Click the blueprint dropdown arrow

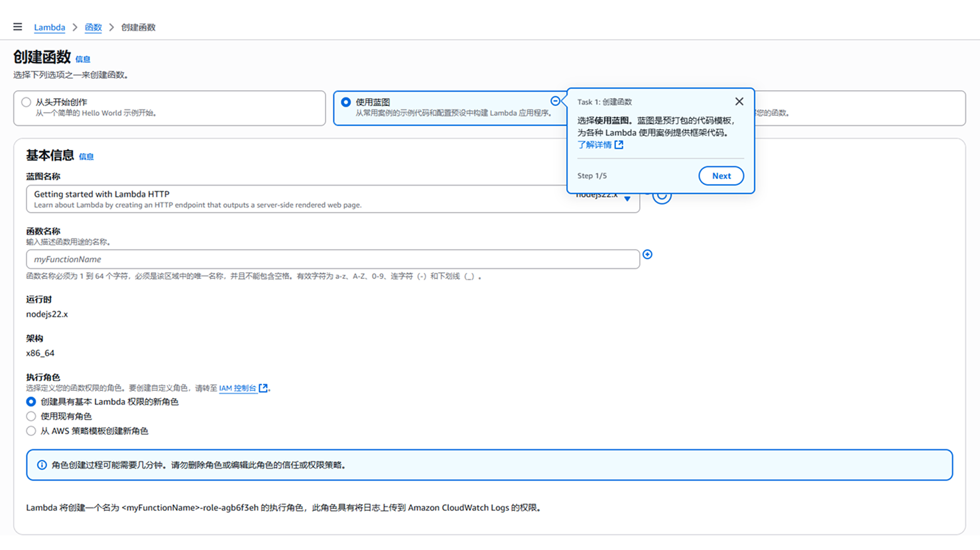tap(627, 199)
